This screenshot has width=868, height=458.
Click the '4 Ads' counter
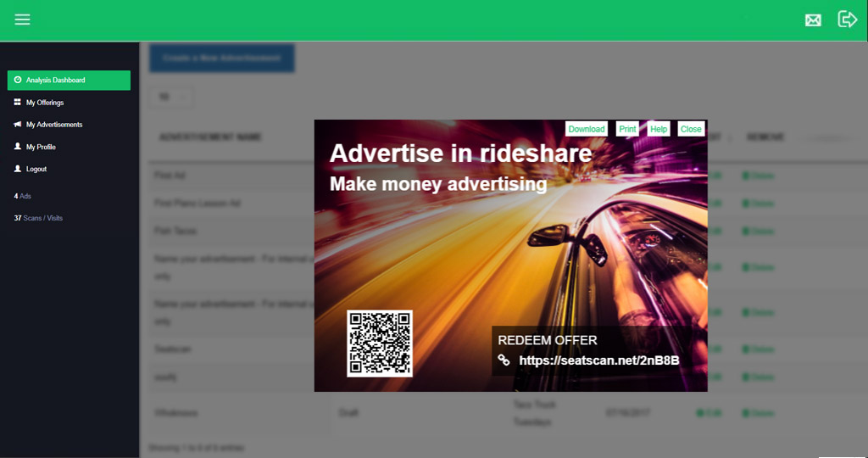(23, 196)
